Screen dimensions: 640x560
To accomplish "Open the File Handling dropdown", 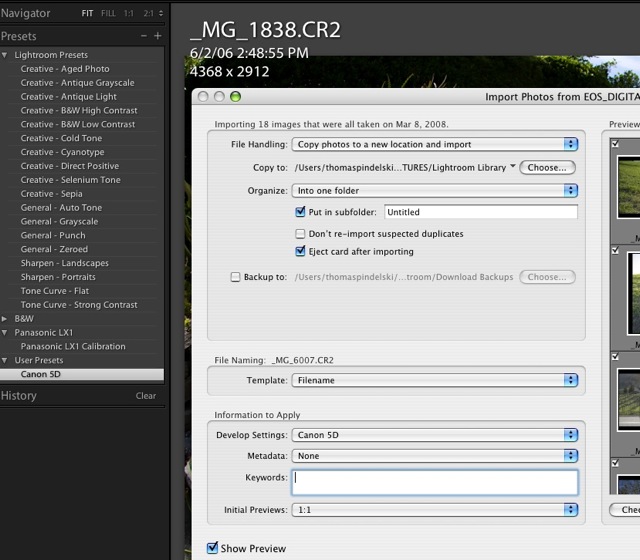I will (x=435, y=144).
